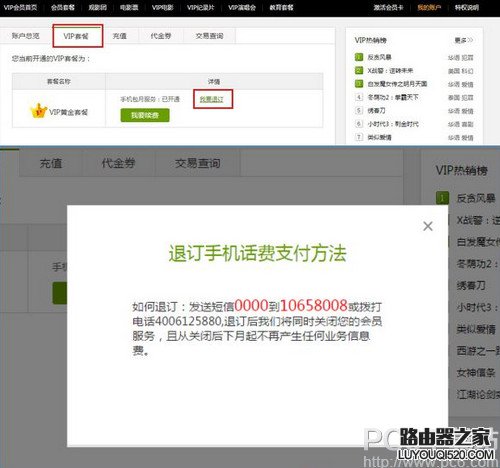This screenshot has height=468, width=500.
Task: Click rank badge 2 beside X战警 in upper list
Action: pos(359,70)
